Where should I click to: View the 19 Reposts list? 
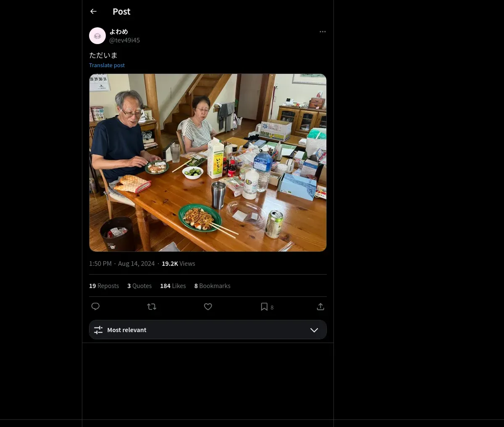104,286
